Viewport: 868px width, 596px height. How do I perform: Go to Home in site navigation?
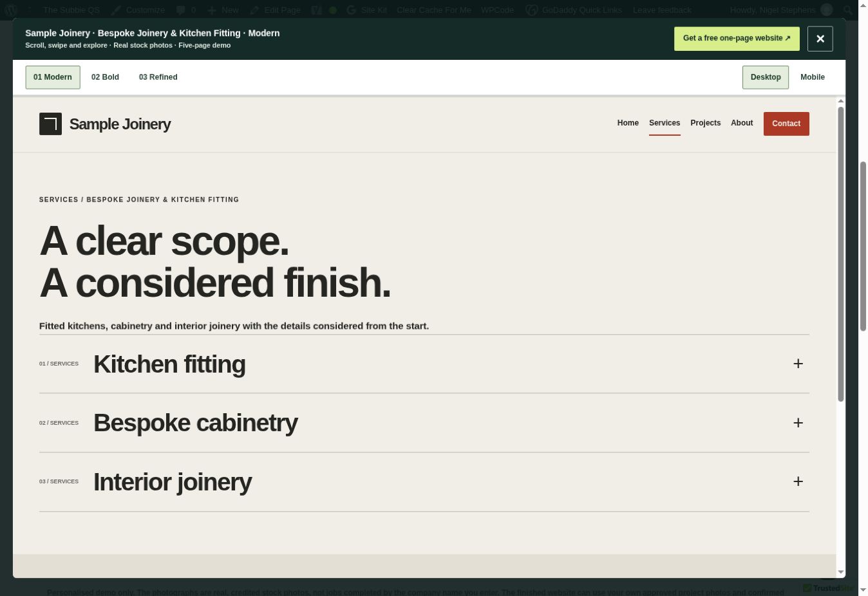[628, 123]
